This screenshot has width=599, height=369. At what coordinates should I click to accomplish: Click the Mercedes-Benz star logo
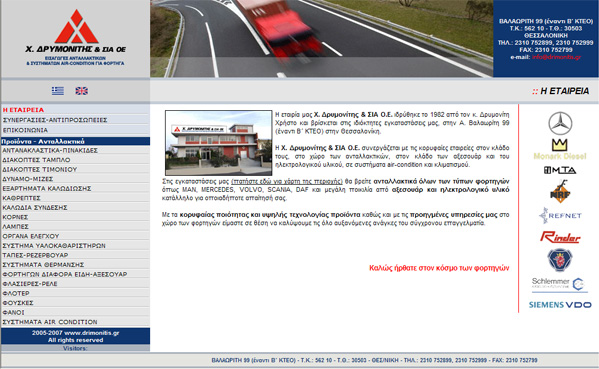pos(560,123)
